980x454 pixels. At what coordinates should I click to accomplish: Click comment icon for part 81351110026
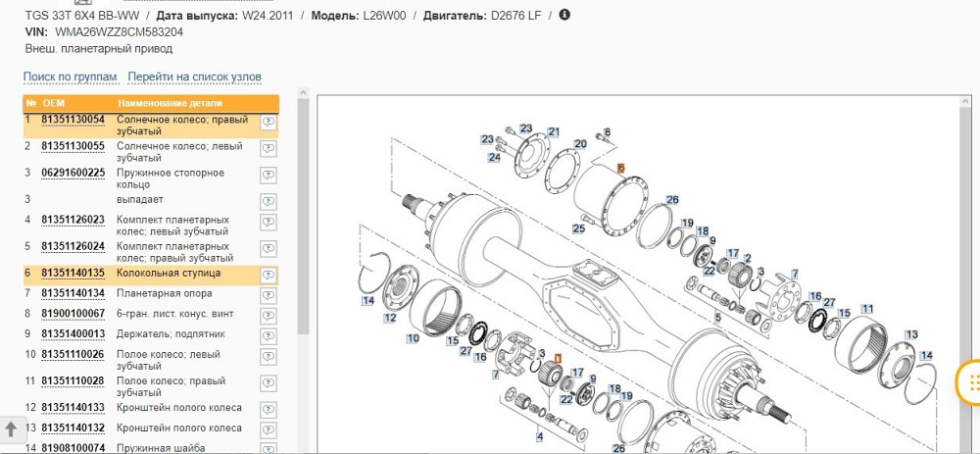pyautogui.click(x=269, y=358)
